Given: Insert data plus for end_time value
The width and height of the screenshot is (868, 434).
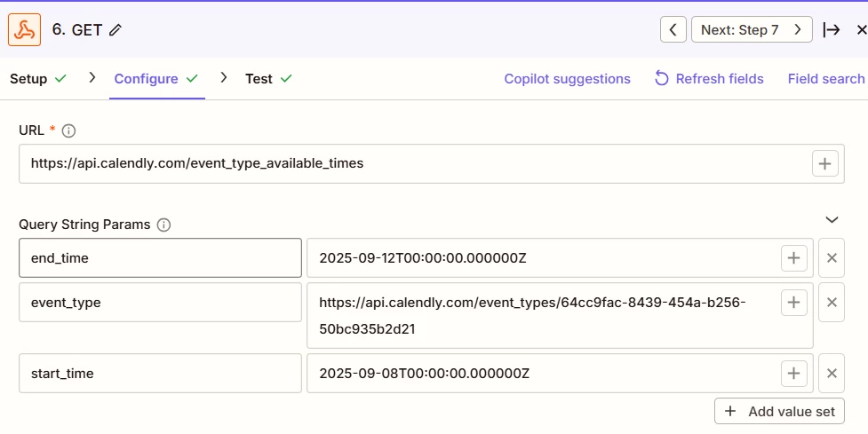Looking at the screenshot, I should pos(794,257).
